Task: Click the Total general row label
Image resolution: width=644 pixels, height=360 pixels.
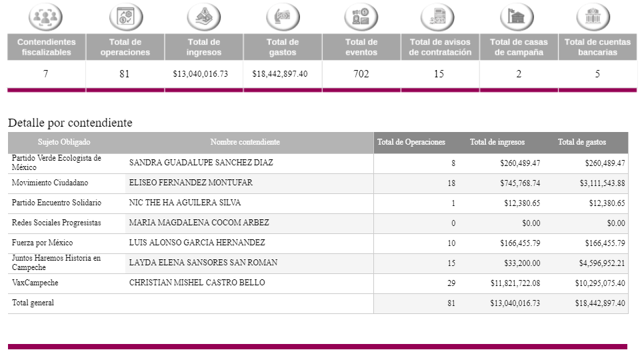Action: coord(33,303)
